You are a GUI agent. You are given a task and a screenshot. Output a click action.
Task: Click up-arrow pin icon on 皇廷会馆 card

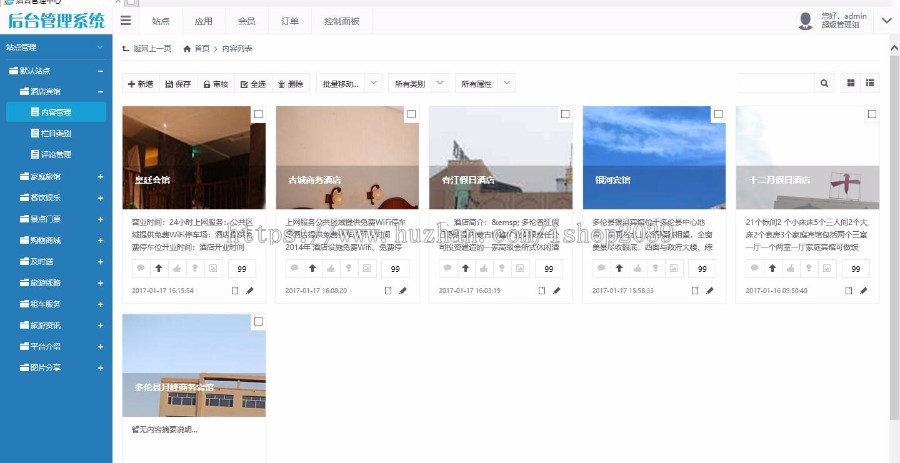159,268
